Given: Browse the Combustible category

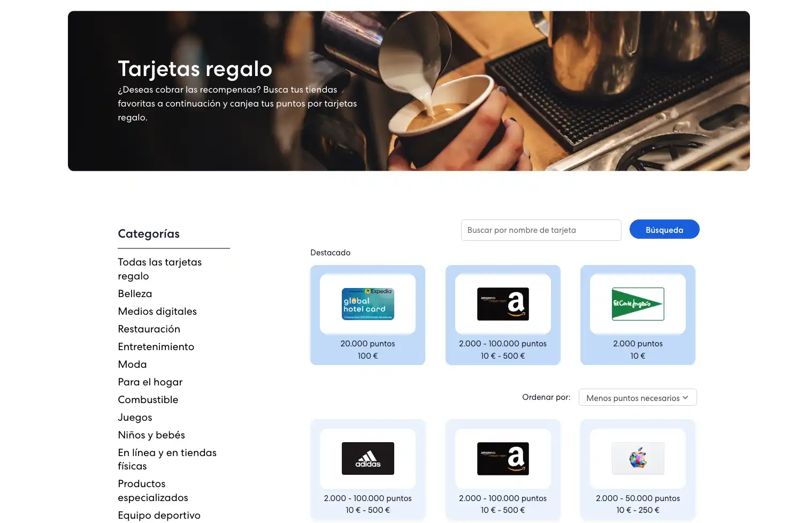Looking at the screenshot, I should [x=148, y=400].
